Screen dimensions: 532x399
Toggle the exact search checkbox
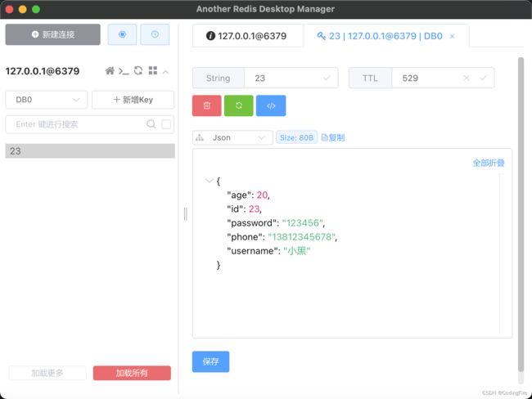(x=166, y=124)
